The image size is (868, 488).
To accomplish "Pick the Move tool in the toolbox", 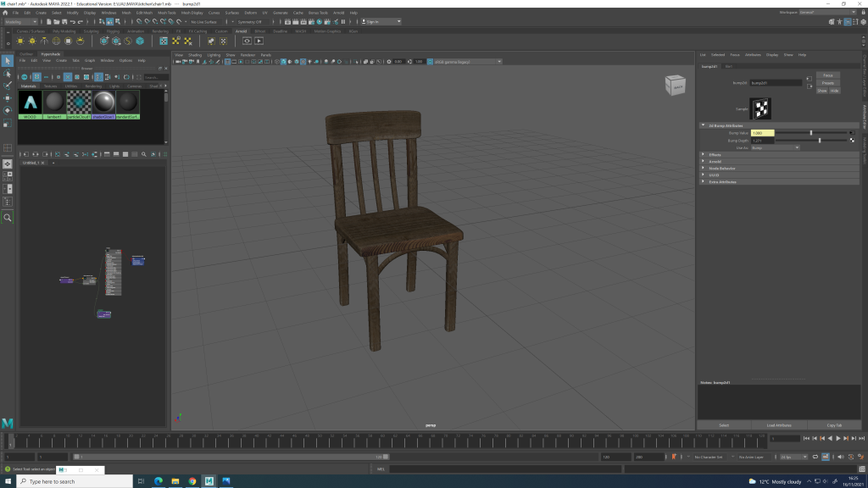I will pos(7,98).
